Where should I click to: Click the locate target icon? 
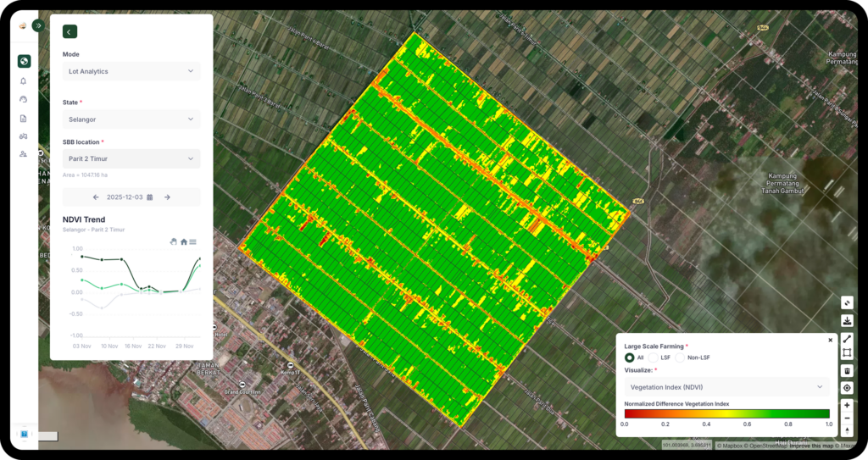pos(847,388)
